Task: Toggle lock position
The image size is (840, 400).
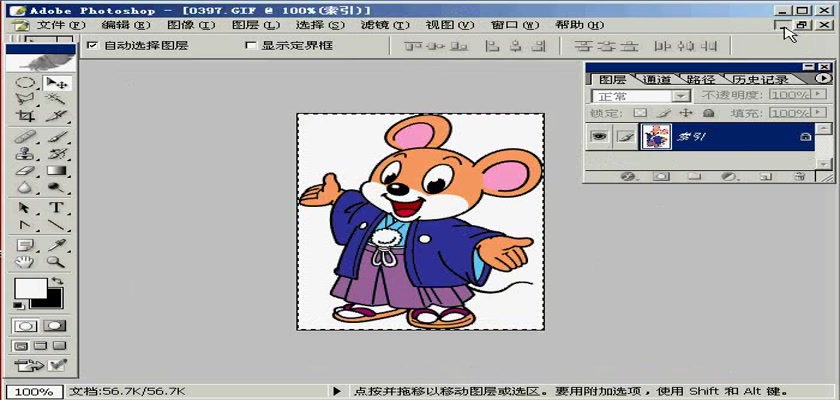Action: point(686,113)
